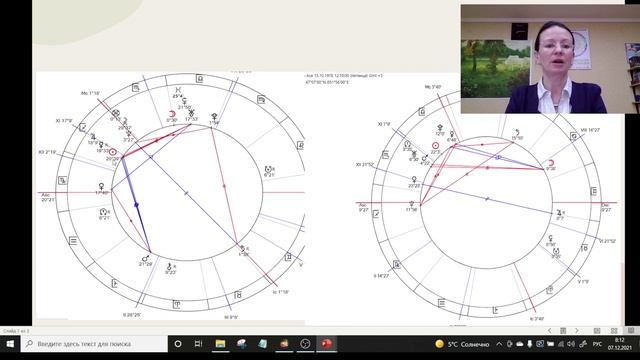Switch to normal view icon
Screen dimensions: 640x360
click(x=597, y=330)
